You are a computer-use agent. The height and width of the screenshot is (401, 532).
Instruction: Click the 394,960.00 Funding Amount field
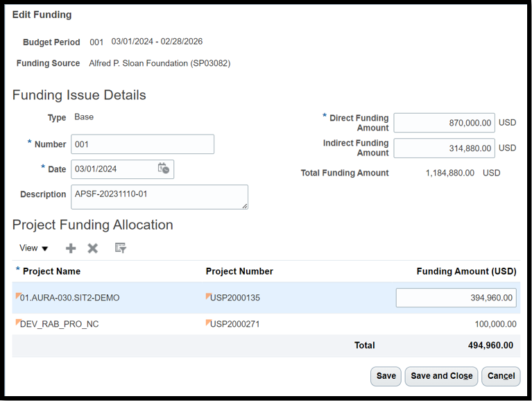point(456,298)
